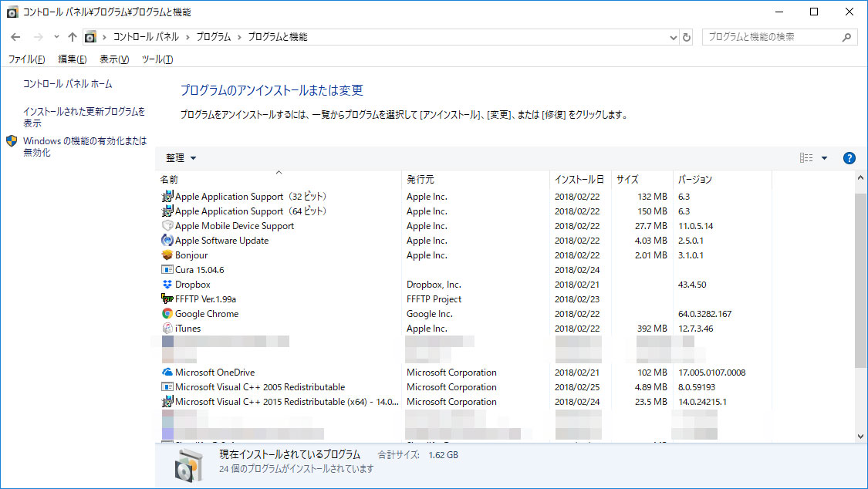This screenshot has height=489, width=868.
Task: Open インストールされた更新プログラムを表示 link
Action: pyautogui.click(x=84, y=117)
